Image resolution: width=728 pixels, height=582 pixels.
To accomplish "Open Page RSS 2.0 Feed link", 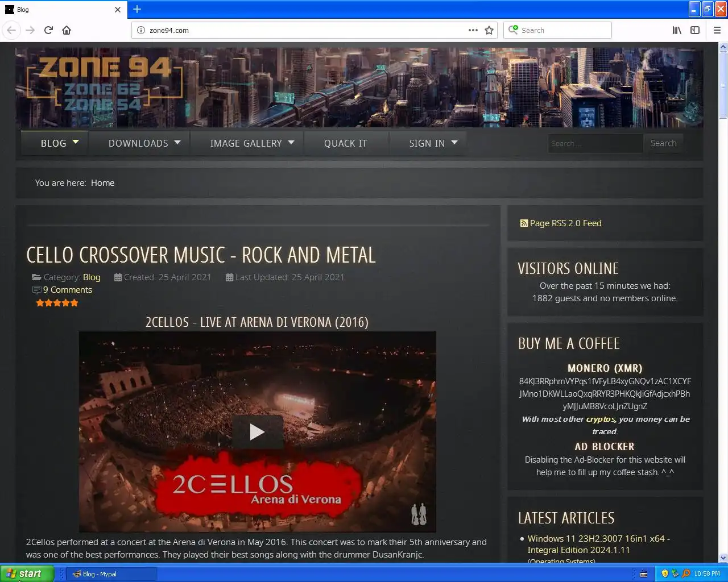I will point(565,223).
